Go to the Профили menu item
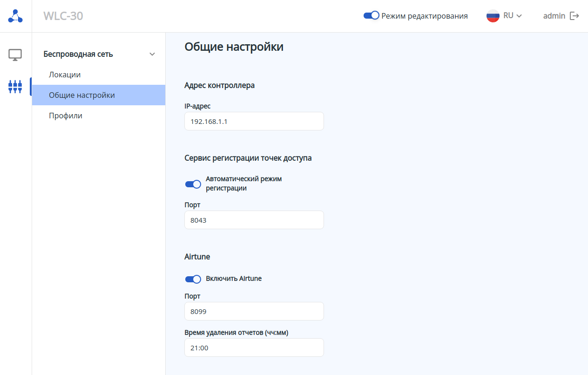The width and height of the screenshot is (588, 375). tap(66, 116)
